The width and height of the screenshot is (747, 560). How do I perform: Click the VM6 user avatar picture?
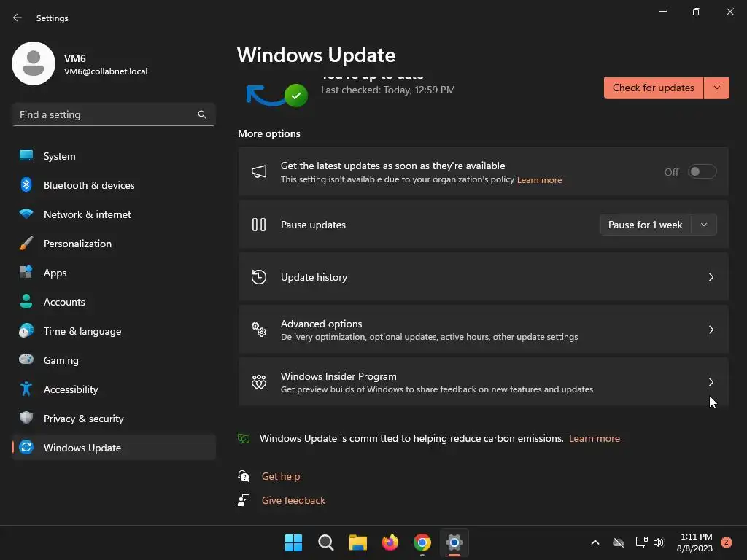(x=34, y=63)
